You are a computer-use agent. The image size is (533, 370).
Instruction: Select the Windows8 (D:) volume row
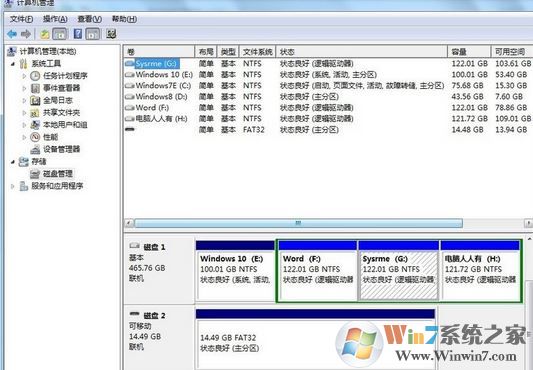tap(328, 97)
